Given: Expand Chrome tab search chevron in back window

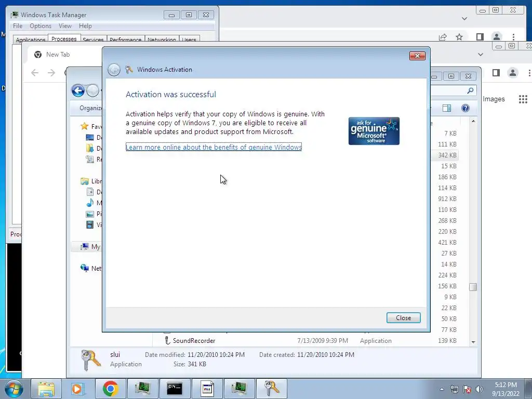Looking at the screenshot, I should click(x=464, y=19).
